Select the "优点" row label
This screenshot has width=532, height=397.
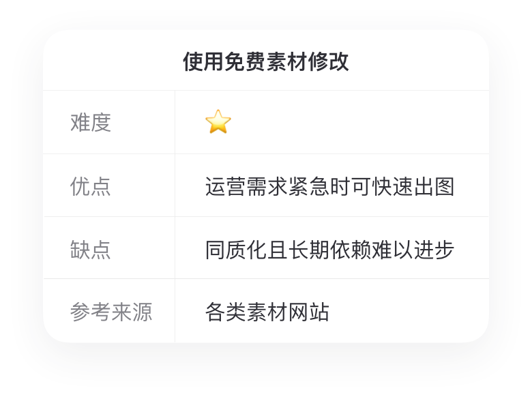pos(91,186)
